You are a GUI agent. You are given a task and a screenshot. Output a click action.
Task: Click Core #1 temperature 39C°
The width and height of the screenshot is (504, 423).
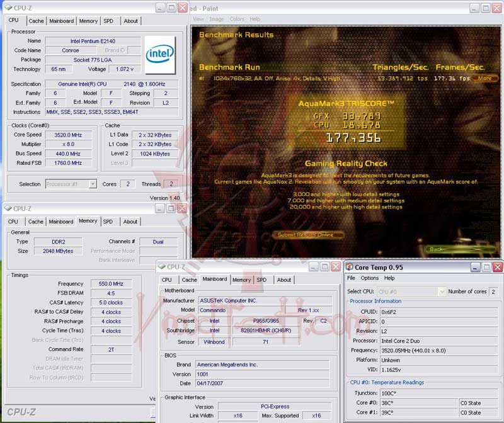(x=418, y=412)
